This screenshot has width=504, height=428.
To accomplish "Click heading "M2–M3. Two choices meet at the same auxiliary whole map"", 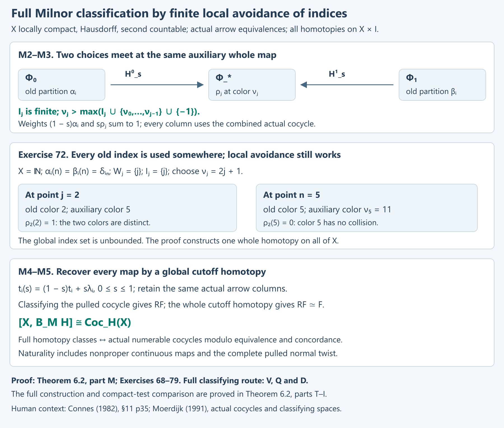I will [x=147, y=55].
